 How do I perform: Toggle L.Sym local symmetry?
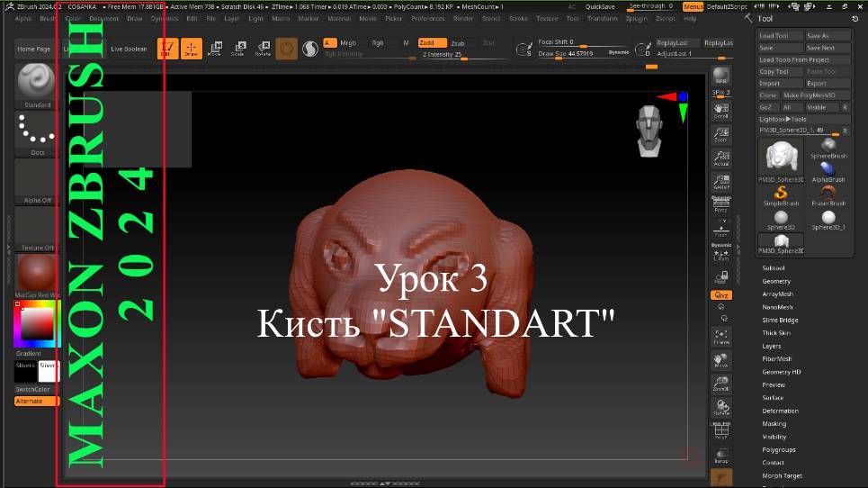(720, 253)
